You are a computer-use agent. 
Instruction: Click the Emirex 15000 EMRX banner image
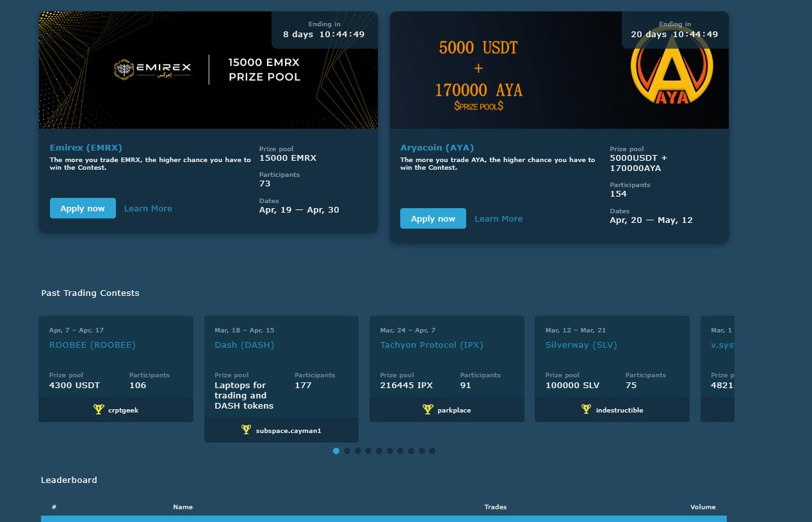point(208,70)
